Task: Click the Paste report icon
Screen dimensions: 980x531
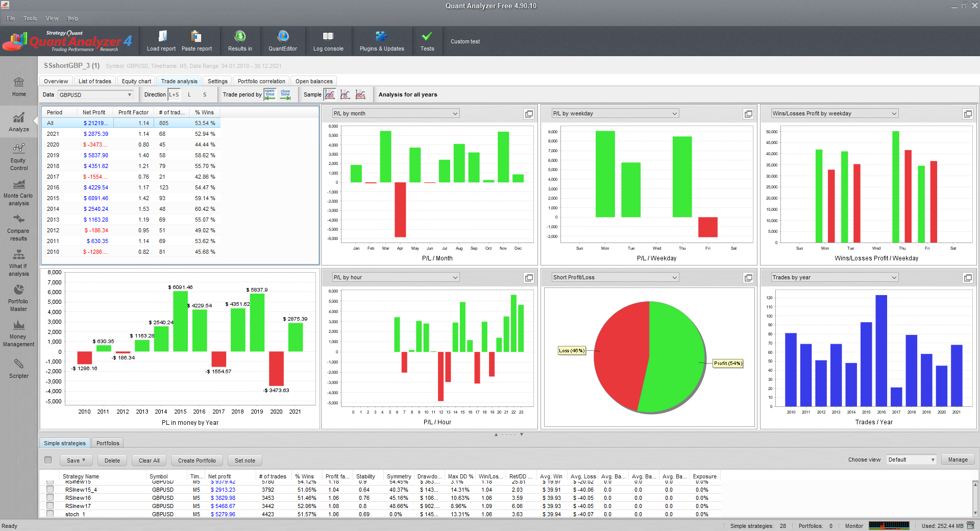Action: tap(196, 36)
